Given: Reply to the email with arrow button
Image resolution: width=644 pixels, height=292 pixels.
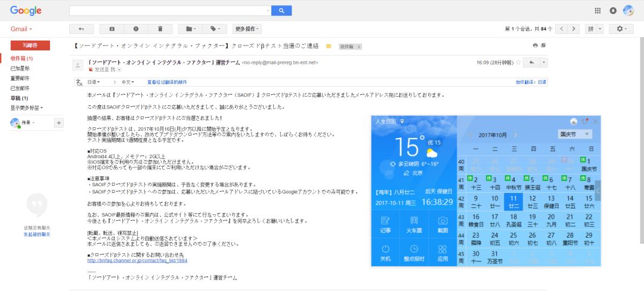Looking at the screenshot, I should click(x=531, y=63).
